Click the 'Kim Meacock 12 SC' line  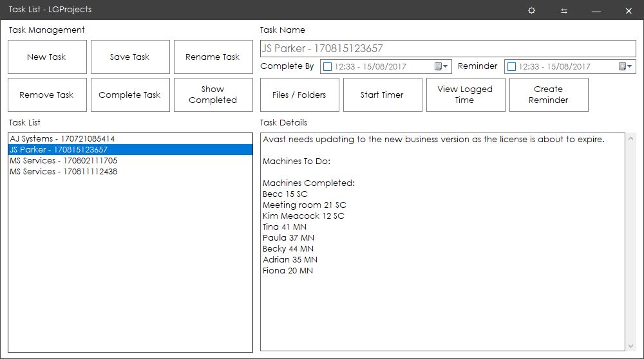[x=303, y=216]
